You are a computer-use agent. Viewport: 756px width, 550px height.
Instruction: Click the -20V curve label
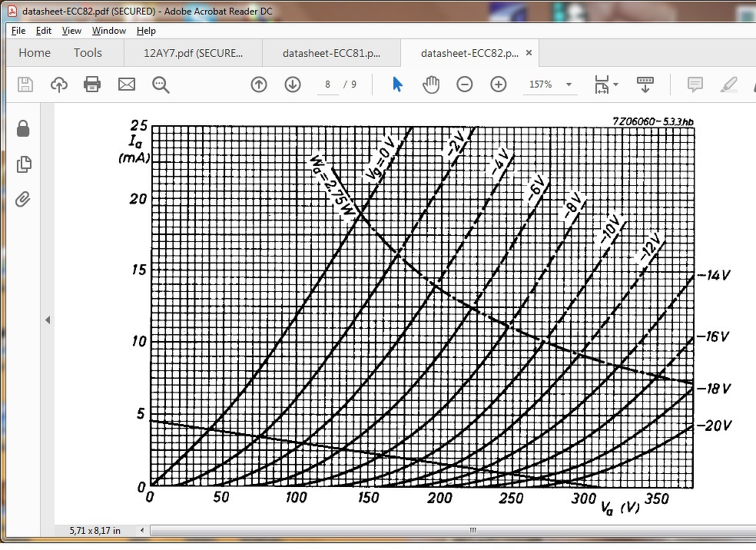(x=715, y=426)
